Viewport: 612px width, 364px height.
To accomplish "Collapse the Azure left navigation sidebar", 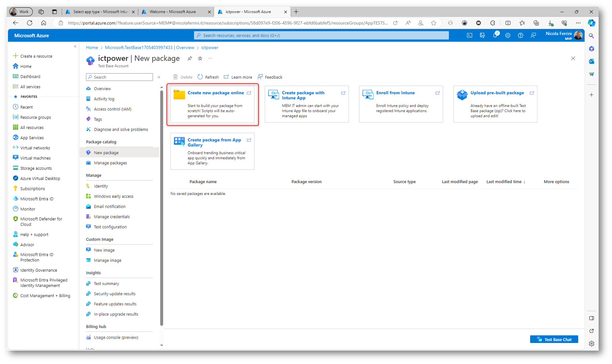I will coord(75,46).
